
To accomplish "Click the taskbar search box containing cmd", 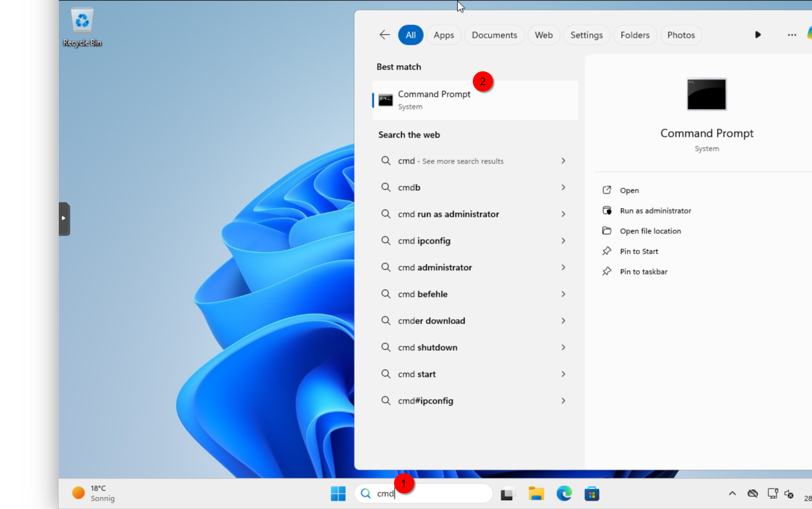I will click(423, 493).
